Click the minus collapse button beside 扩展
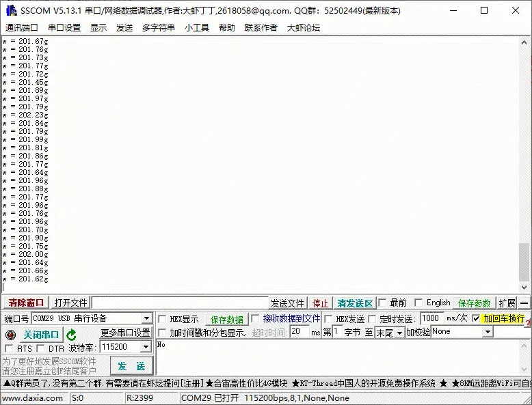Image resolution: width=532 pixels, height=405 pixels. click(524, 303)
